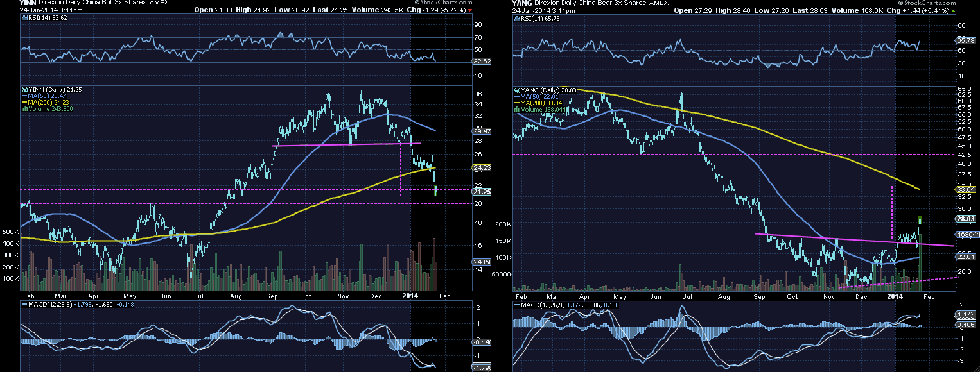This screenshot has width=980, height=372.
Task: Click the 32.62 RSI value tag on YINN axis
Action: pyautogui.click(x=482, y=62)
